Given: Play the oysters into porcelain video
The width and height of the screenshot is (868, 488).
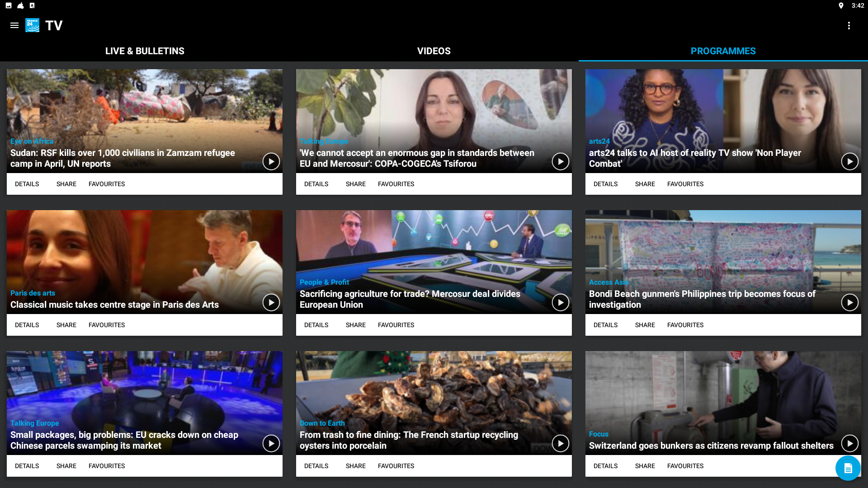Looking at the screenshot, I should (x=560, y=443).
